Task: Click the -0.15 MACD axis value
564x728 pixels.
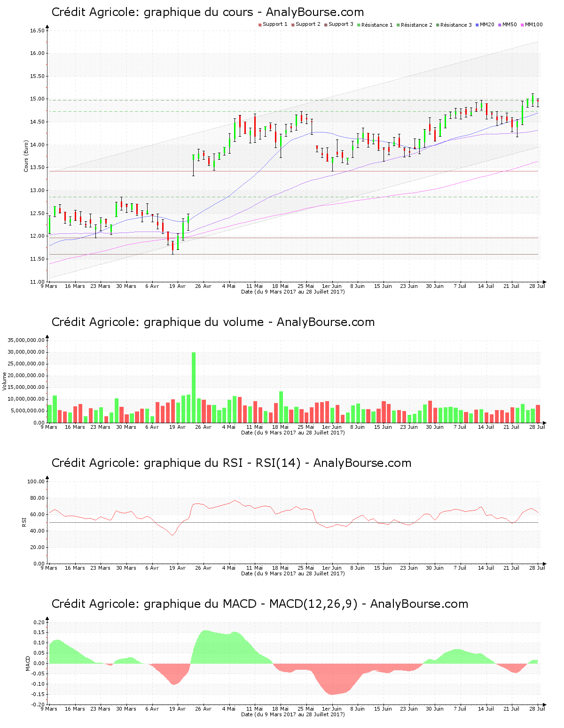Action: tap(39, 694)
